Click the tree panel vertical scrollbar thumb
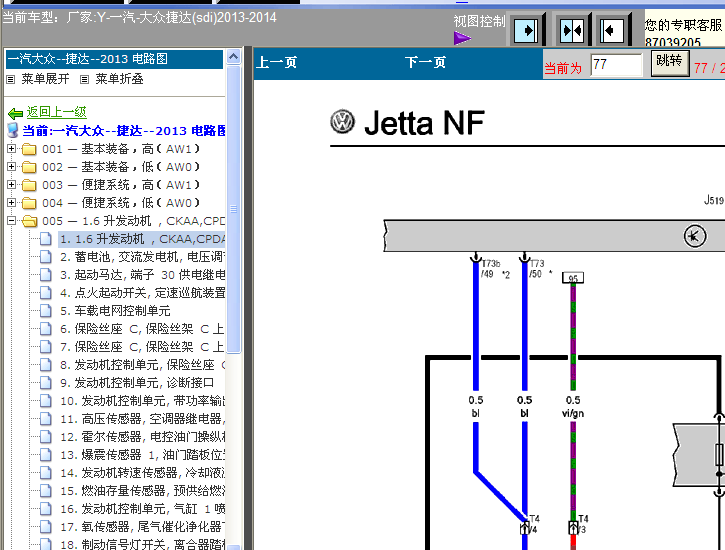 (233, 209)
